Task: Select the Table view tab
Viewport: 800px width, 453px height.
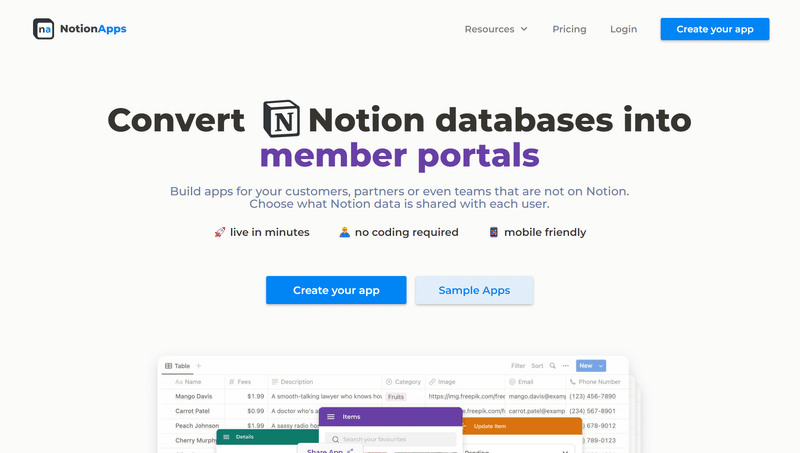Action: [178, 366]
